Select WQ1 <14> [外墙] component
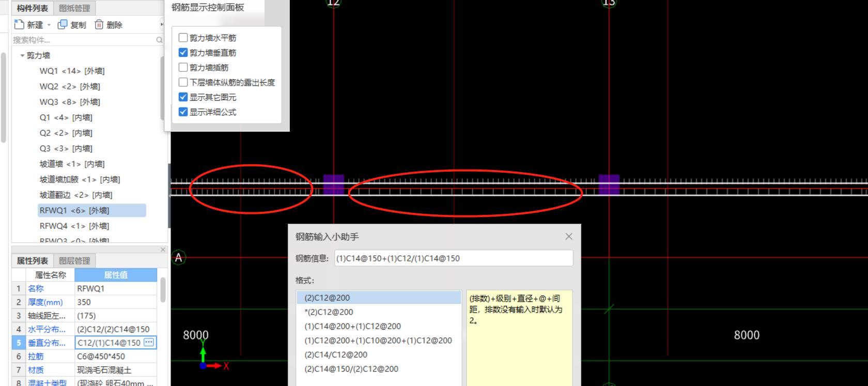 pos(72,71)
